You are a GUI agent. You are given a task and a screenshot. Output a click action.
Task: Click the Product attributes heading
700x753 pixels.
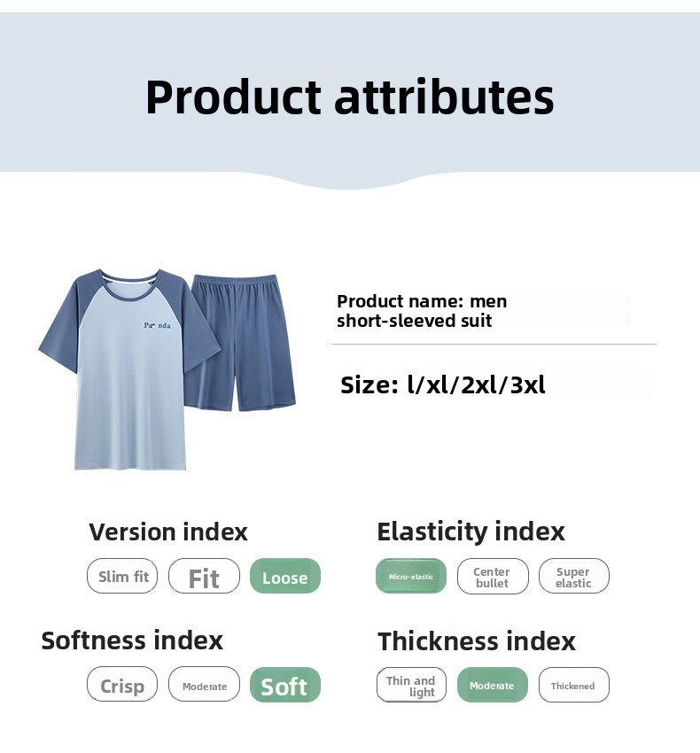(x=350, y=97)
